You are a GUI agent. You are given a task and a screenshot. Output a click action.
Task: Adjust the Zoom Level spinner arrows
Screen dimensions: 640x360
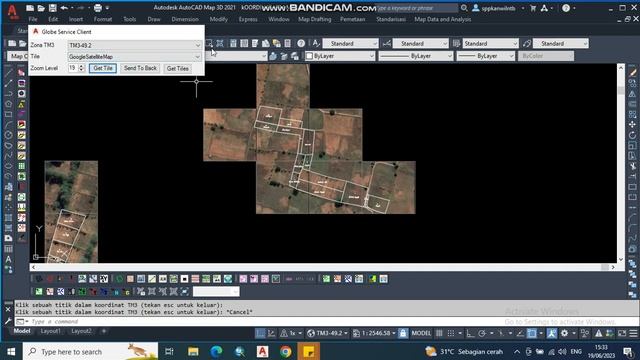click(81, 68)
